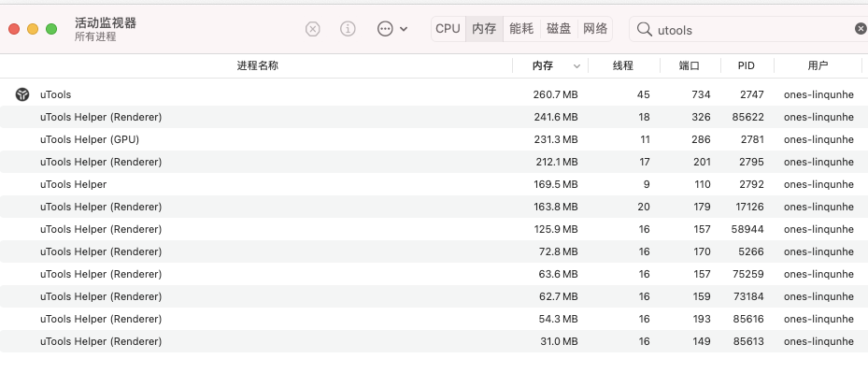The width and height of the screenshot is (868, 373).
Task: Select the uTools Helper row with 169.5 MB
Action: pyautogui.click(x=434, y=184)
